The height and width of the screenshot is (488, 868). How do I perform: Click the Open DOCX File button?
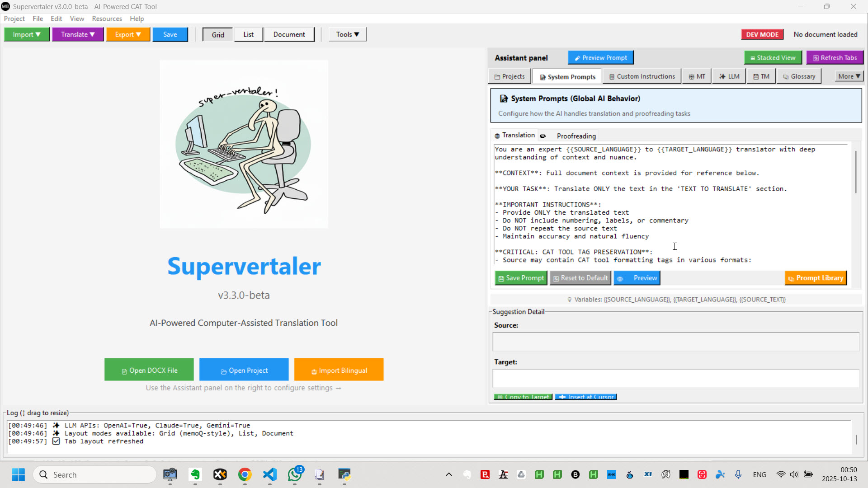[x=149, y=370]
